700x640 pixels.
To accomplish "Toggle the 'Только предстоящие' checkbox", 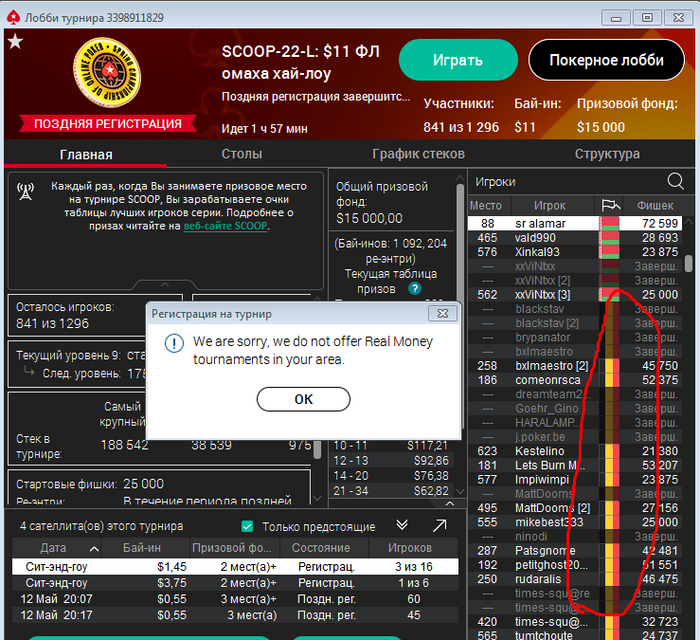I will (247, 527).
